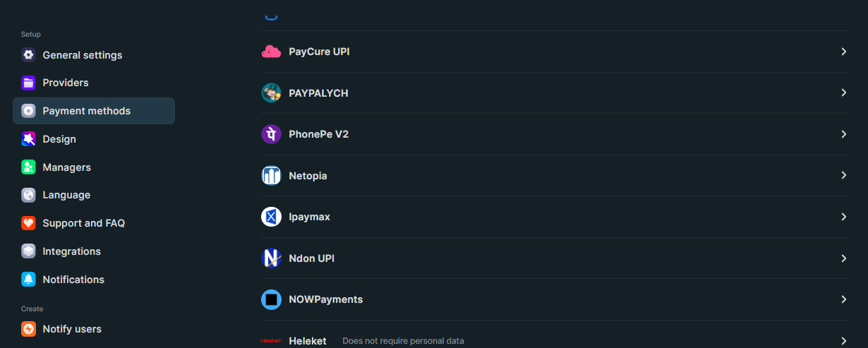Screen dimensions: 868x348
Task: Click the PayCure UPI cloud logo
Action: tap(271, 52)
